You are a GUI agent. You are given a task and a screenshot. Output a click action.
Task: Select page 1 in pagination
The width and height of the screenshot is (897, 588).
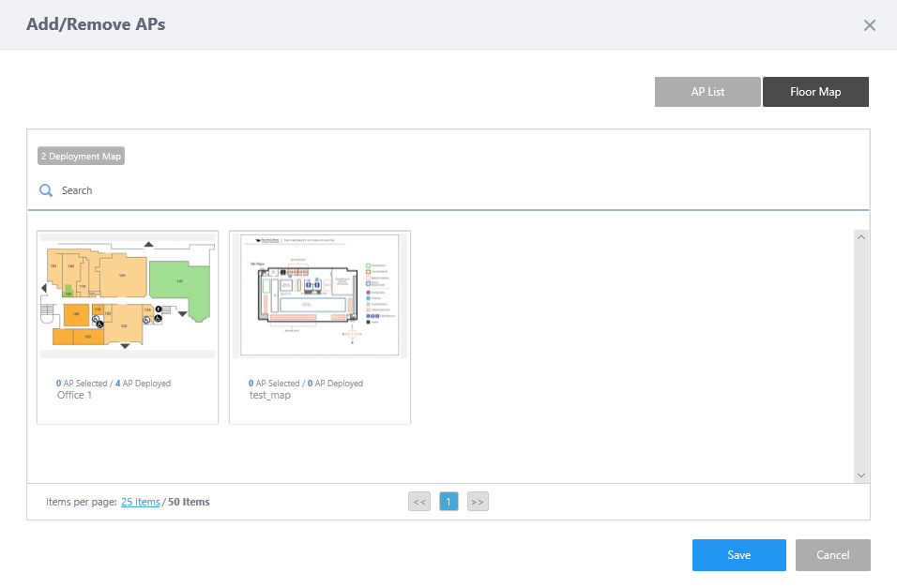pos(448,502)
